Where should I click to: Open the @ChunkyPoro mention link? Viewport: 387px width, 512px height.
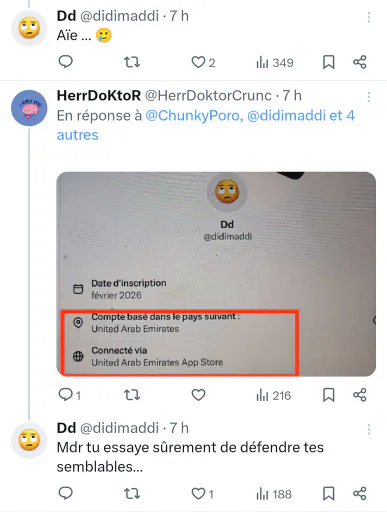click(194, 116)
